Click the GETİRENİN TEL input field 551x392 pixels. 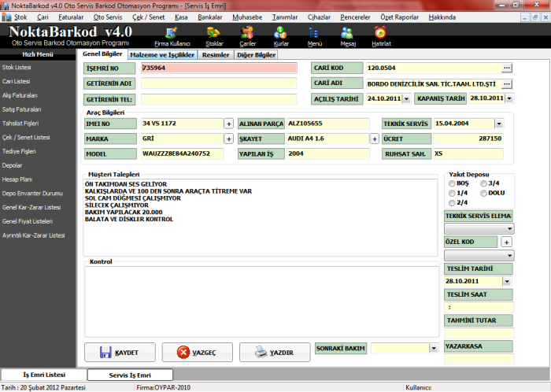(219, 99)
